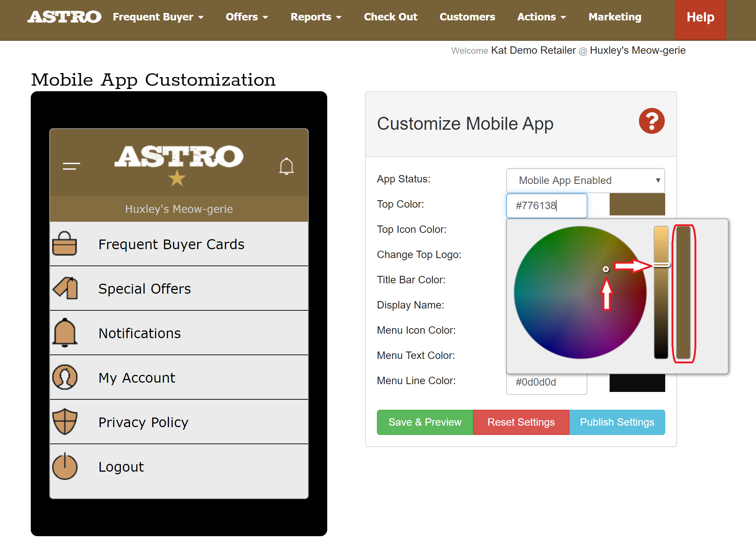Image resolution: width=756 pixels, height=551 pixels.
Task: Click the notification bell in phone header
Action: (286, 166)
